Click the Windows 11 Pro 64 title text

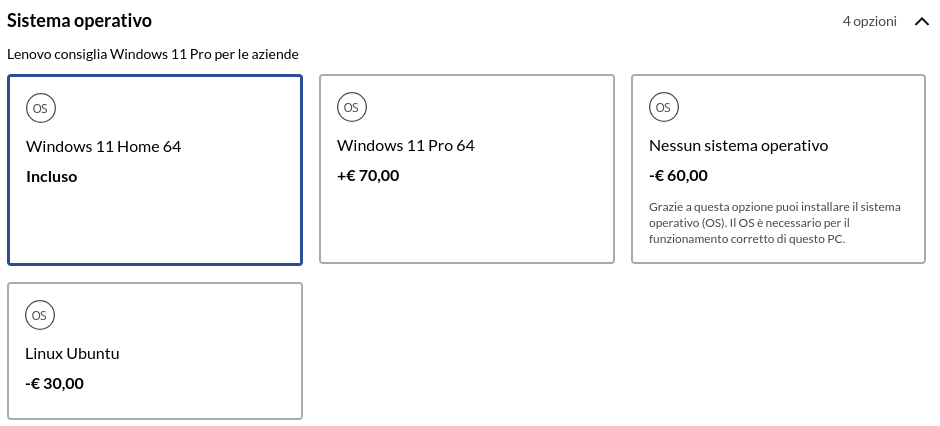(x=406, y=146)
